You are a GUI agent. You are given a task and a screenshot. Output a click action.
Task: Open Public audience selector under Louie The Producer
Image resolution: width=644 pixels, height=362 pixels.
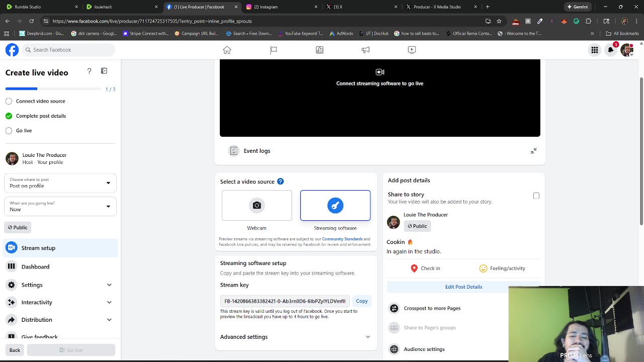pos(417,226)
